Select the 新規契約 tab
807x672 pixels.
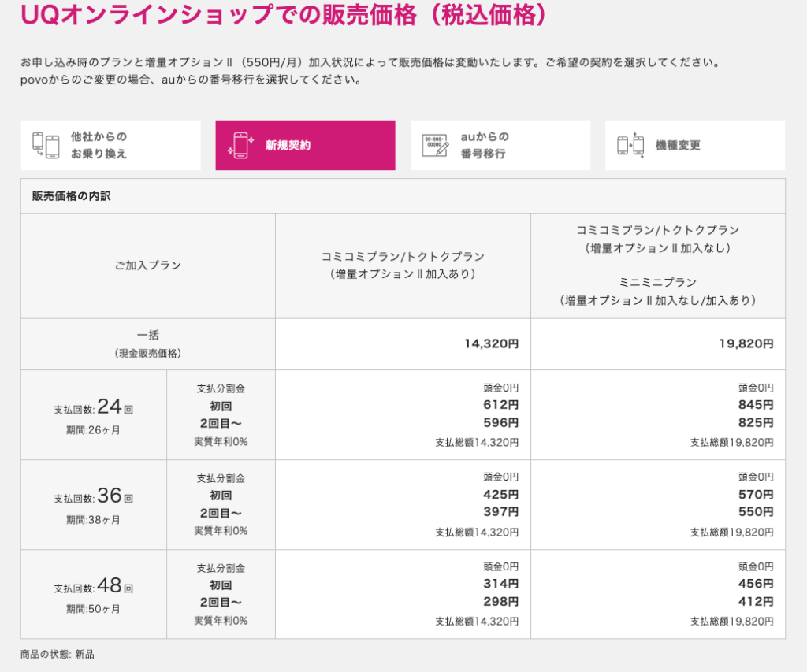coord(305,145)
